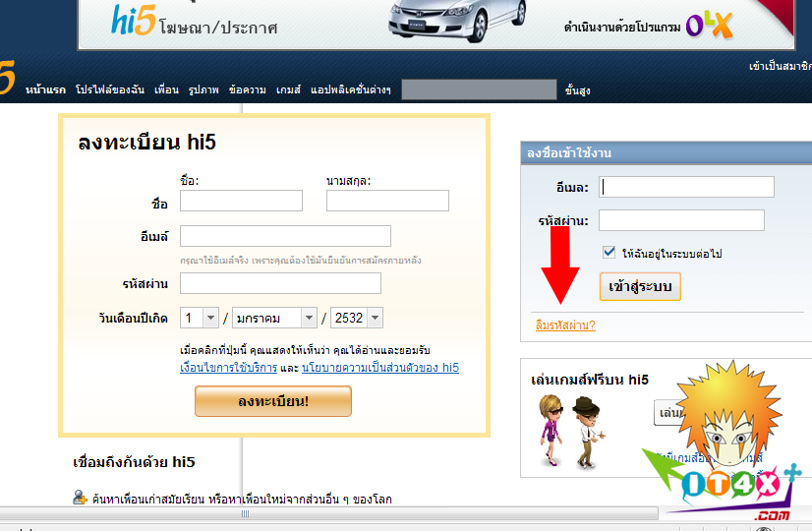Viewport: 812px width, 531px height.
Task: Click the login 'รหัสผ่าน' password field
Action: [681, 220]
